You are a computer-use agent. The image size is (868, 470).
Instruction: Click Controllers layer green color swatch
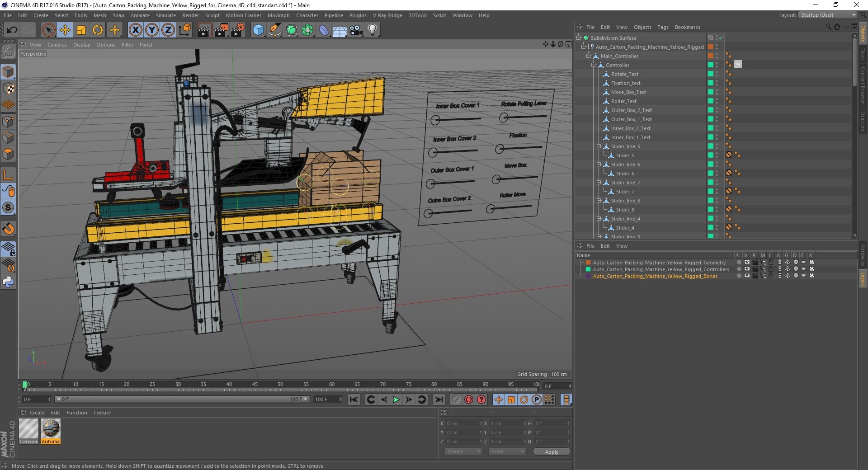pyautogui.click(x=588, y=269)
